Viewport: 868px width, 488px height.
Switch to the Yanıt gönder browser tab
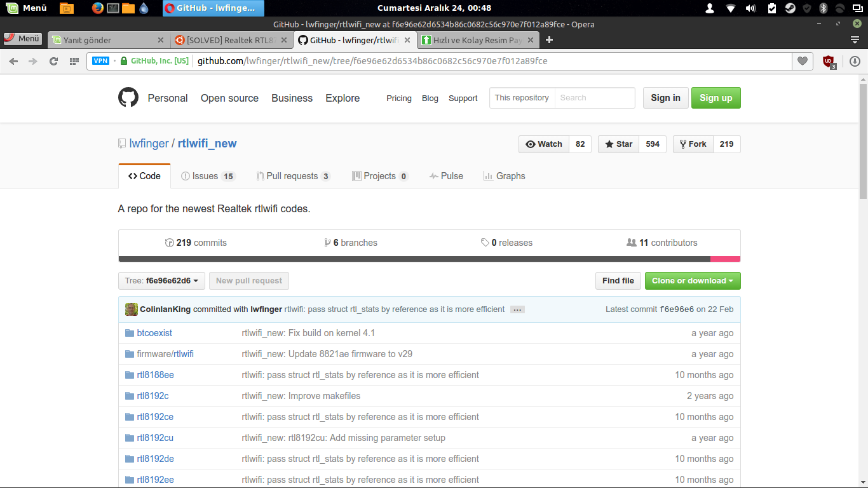click(x=105, y=40)
